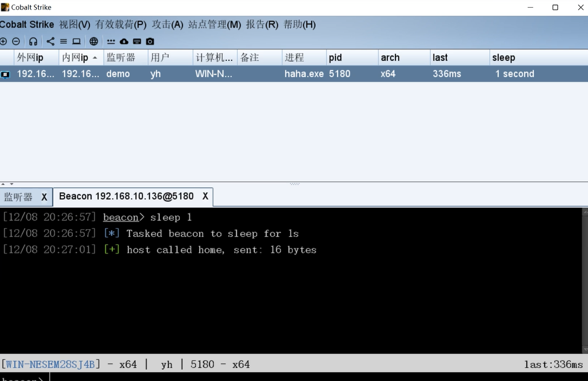The image size is (588, 381).
Task: Click the globe web log icon
Action: pos(94,41)
